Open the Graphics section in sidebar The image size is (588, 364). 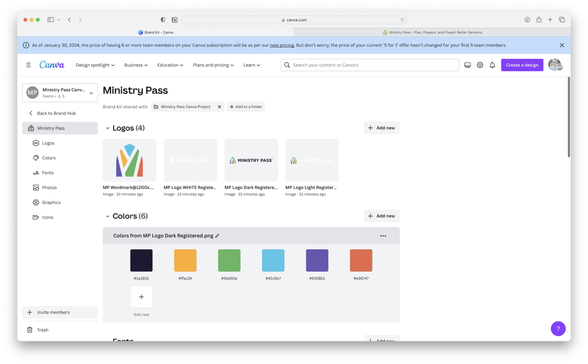click(51, 202)
